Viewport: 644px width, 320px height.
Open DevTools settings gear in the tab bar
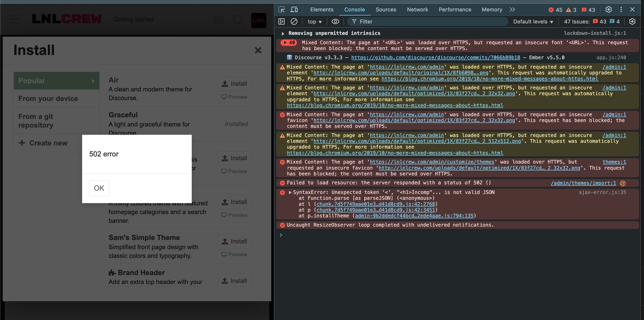point(608,9)
